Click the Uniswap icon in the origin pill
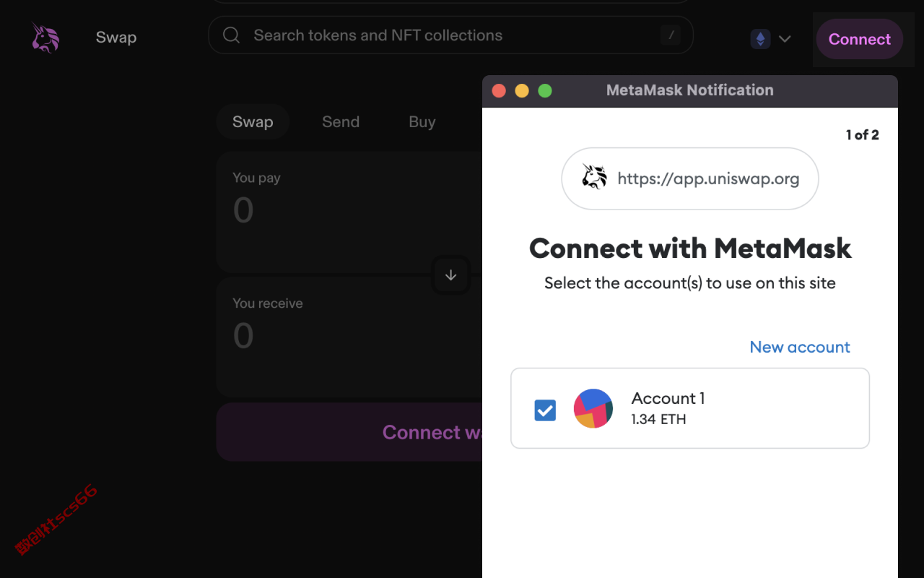 [x=594, y=177]
